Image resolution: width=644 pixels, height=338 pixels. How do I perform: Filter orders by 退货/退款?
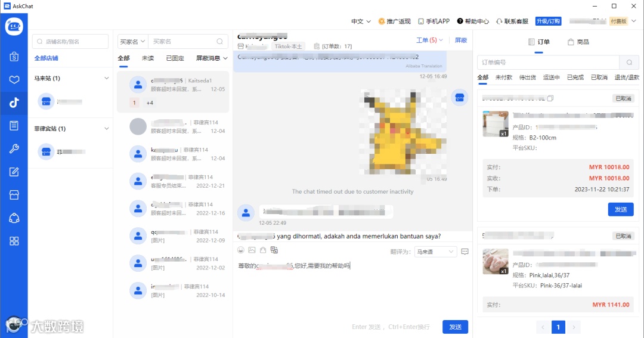pos(626,77)
